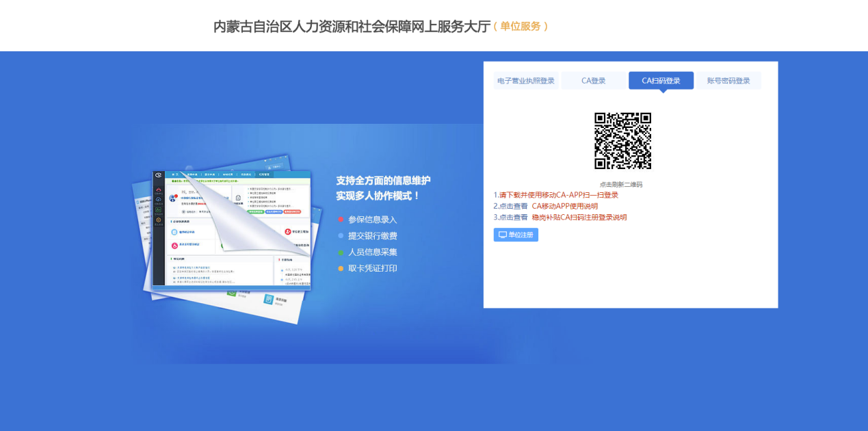Click the monitor icon on 单位注册 button
868x431 pixels.
pos(503,235)
